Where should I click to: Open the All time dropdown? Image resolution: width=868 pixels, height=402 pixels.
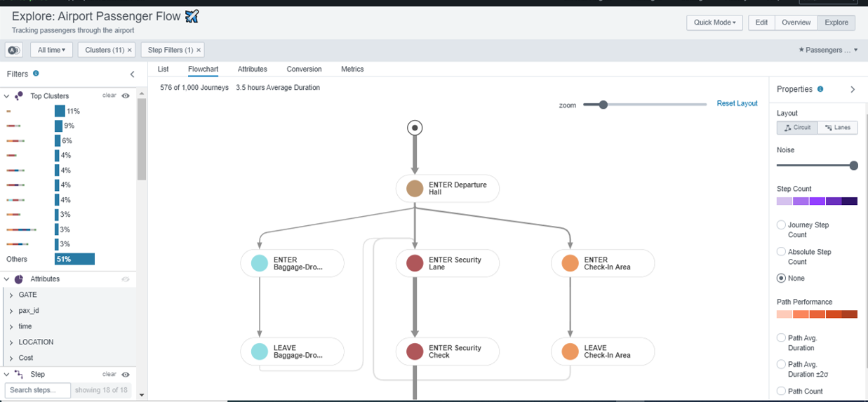52,50
